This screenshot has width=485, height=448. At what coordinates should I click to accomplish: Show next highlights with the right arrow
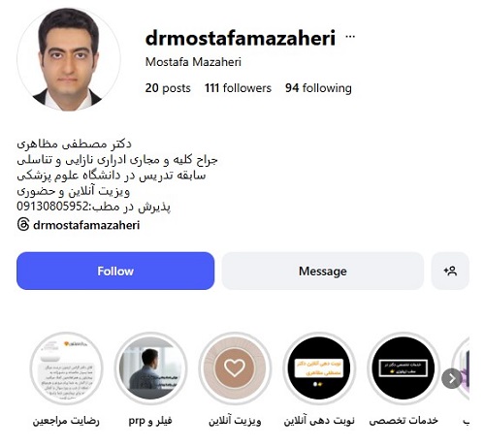[451, 378]
